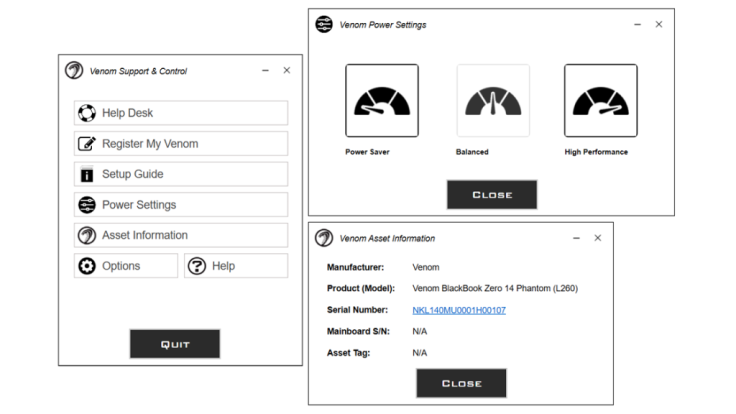Viewport: 736px width, 414px height.
Task: Minimize the Venom Power Settings window
Action: coord(637,24)
